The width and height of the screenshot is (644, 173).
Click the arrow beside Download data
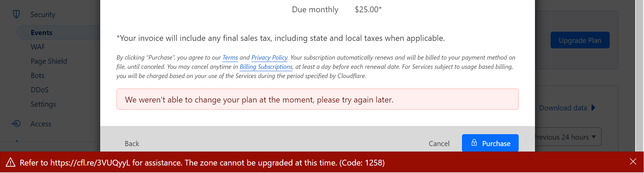(593, 108)
